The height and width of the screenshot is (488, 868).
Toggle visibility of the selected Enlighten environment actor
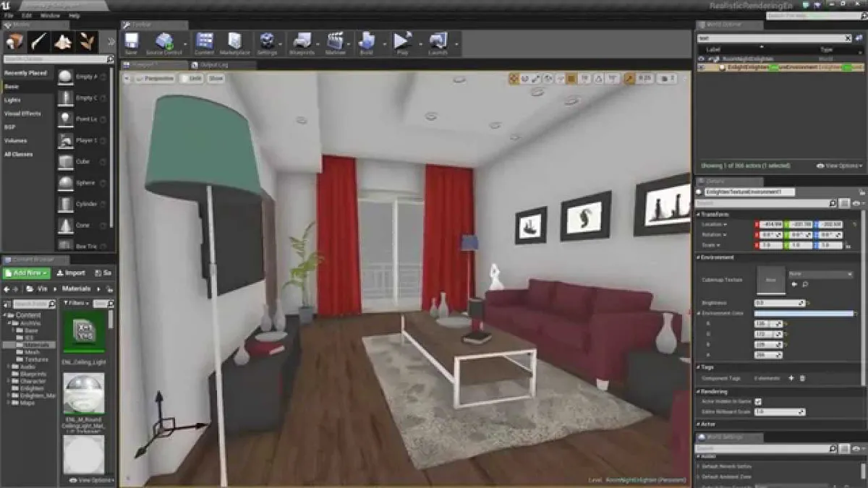[x=701, y=67]
